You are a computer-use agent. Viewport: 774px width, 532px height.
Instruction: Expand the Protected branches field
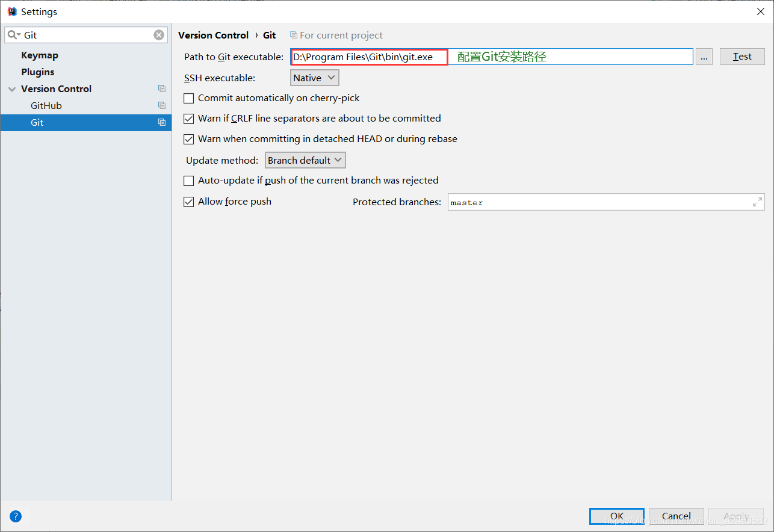tap(757, 202)
